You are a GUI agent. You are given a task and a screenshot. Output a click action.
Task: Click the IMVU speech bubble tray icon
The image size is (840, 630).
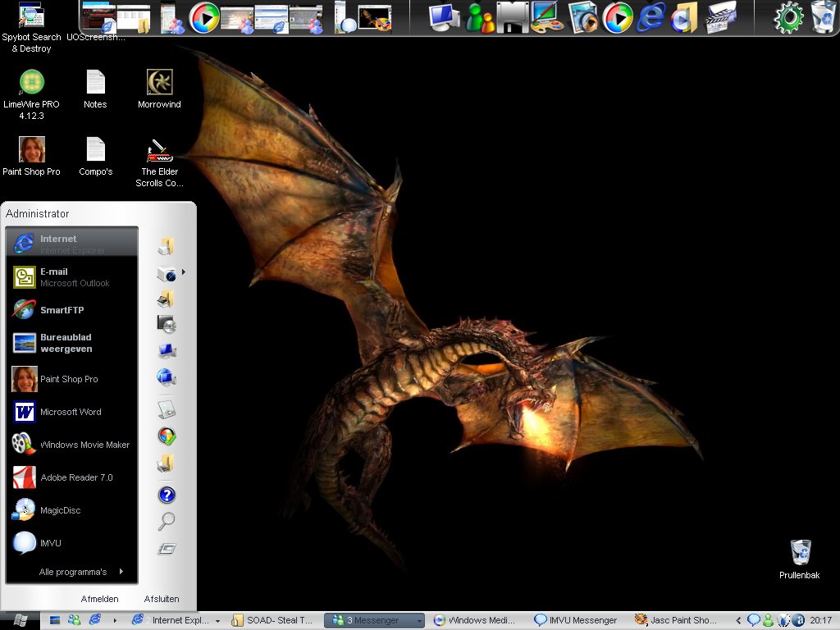point(753,620)
